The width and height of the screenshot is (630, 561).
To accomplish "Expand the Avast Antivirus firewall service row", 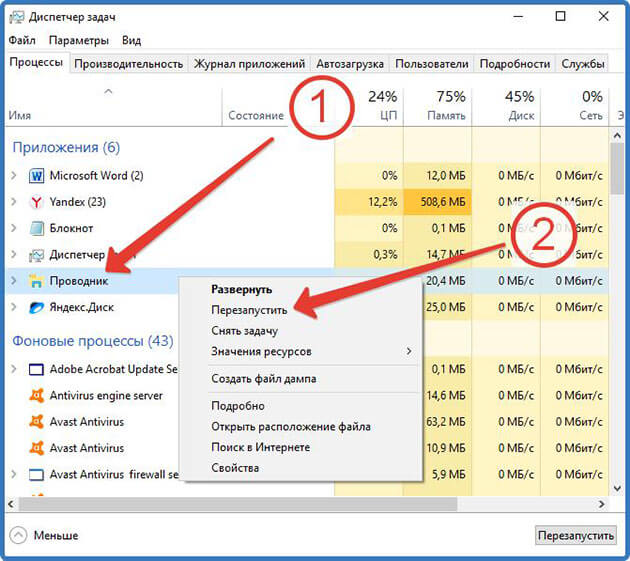I will pyautogui.click(x=14, y=475).
